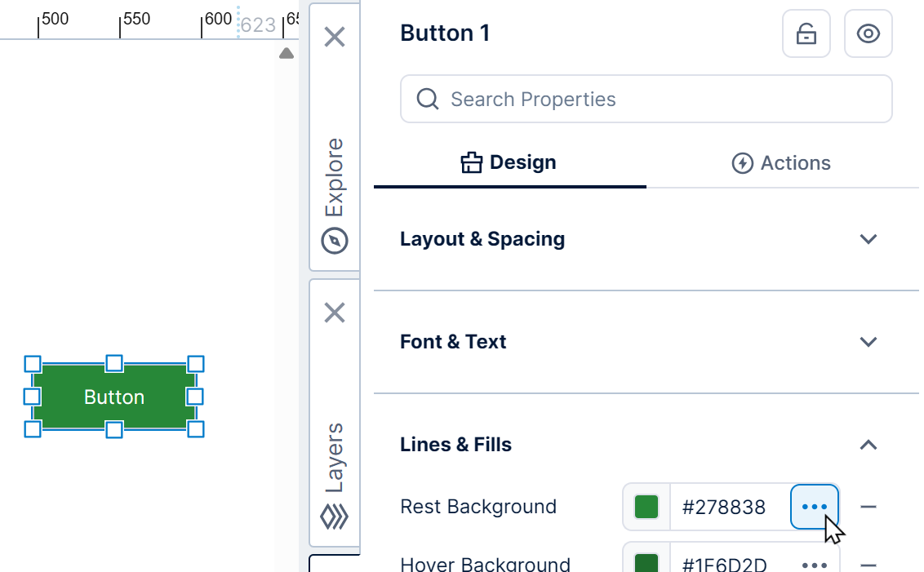Select the green Button widget on canvas
924x572 pixels.
[x=113, y=397]
